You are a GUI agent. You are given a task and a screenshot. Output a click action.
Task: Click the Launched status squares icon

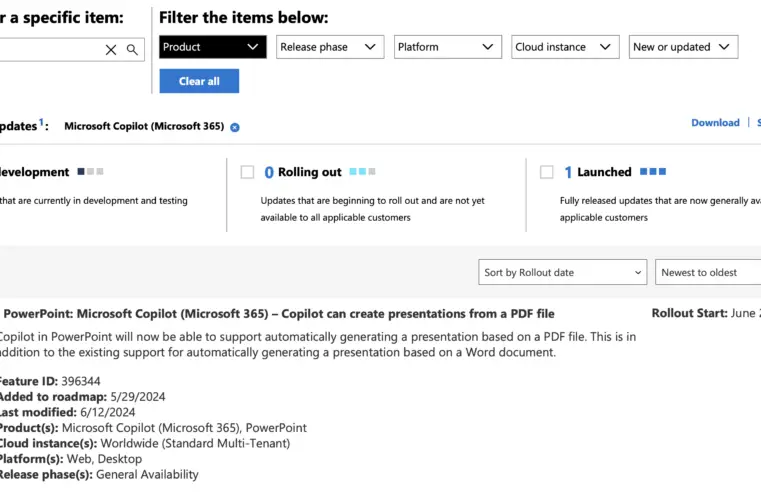tap(652, 172)
